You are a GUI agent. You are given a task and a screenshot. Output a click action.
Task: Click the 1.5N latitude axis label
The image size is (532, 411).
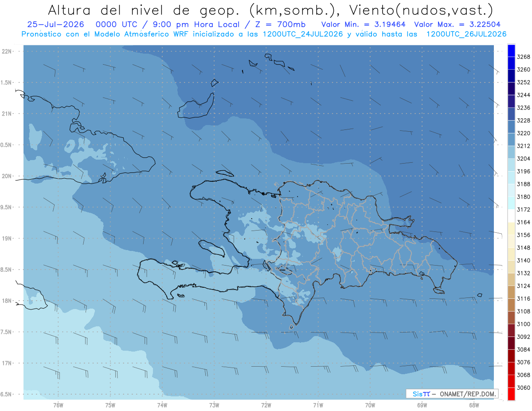[x=7, y=82]
